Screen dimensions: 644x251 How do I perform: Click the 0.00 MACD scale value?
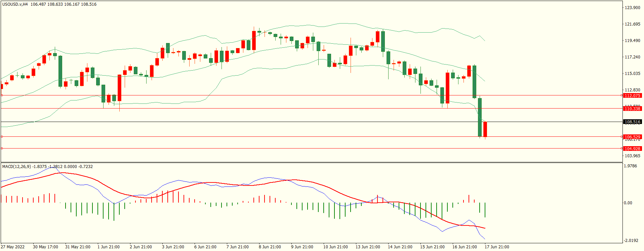[628, 203]
